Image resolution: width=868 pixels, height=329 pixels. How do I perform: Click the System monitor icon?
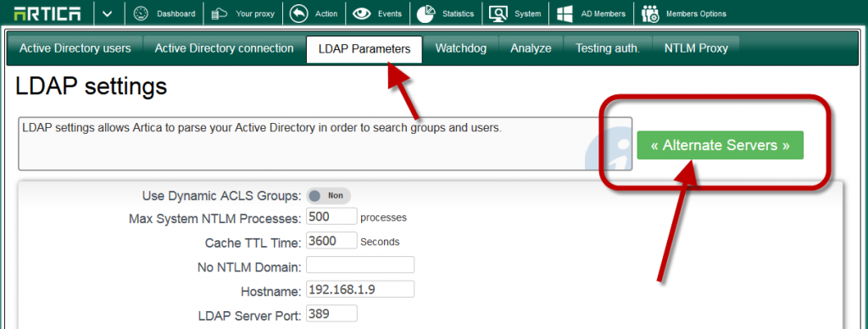tap(498, 14)
